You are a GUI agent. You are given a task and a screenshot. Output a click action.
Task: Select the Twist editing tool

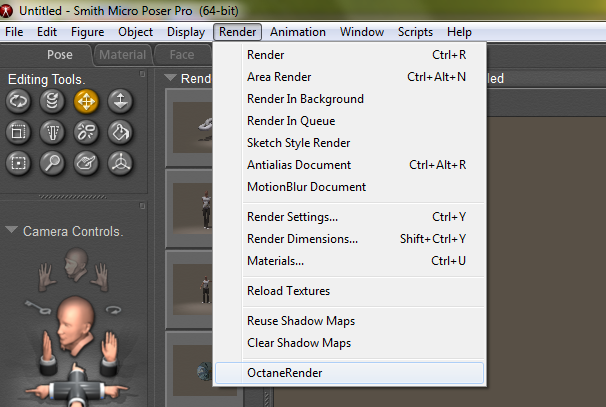(52, 101)
